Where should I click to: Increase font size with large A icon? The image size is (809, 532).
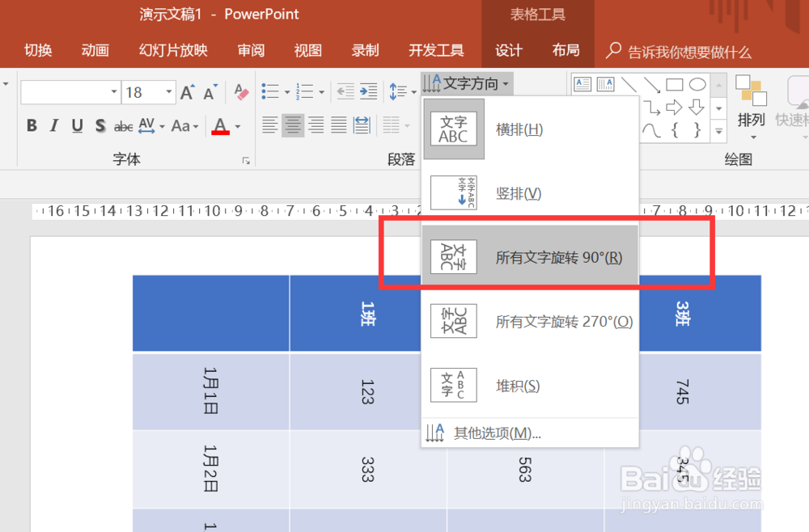(x=187, y=92)
